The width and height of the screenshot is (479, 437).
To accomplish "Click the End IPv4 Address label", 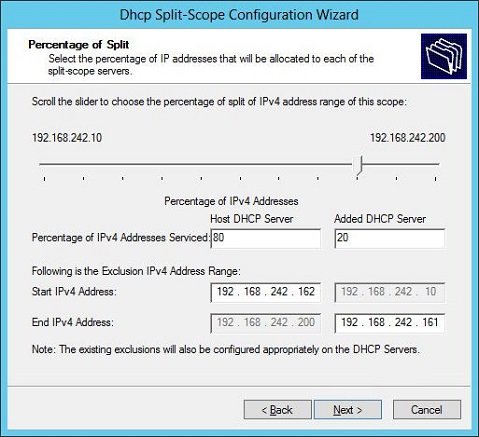I will [73, 322].
